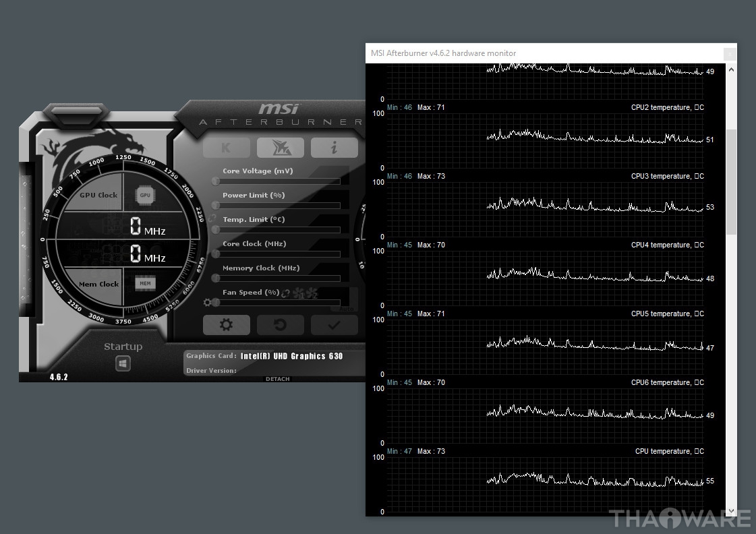This screenshot has height=534, width=756.
Task: Click the GPU chip icon in gauge
Action: (x=145, y=195)
